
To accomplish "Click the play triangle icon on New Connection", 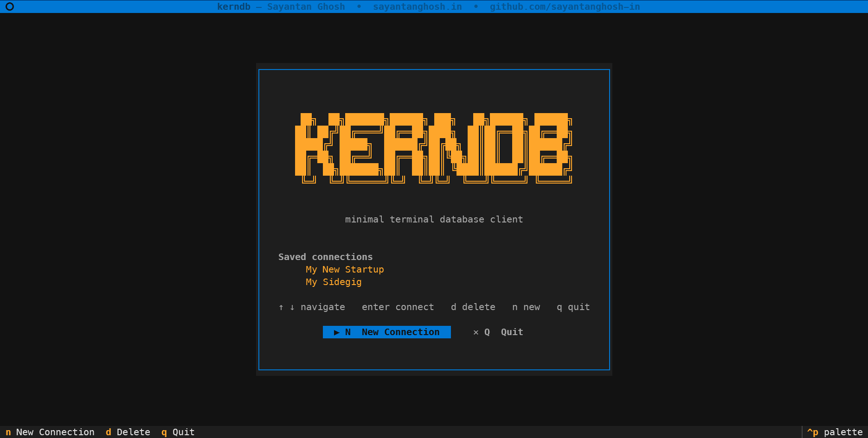I will point(337,332).
